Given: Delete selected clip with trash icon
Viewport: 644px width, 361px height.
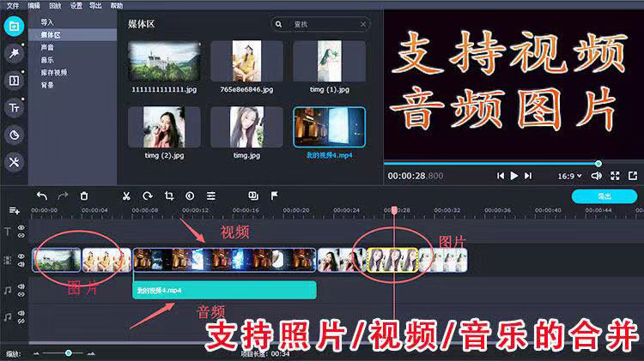Looking at the screenshot, I should pos(84,196).
